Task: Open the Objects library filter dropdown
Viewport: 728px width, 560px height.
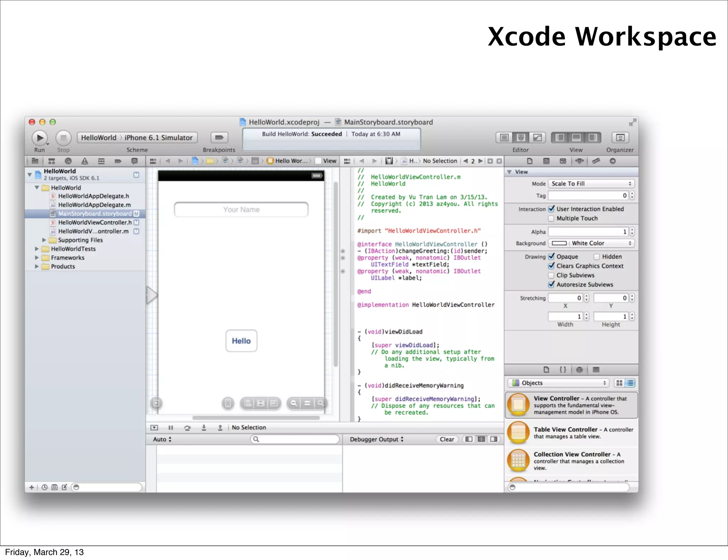Action: click(558, 383)
